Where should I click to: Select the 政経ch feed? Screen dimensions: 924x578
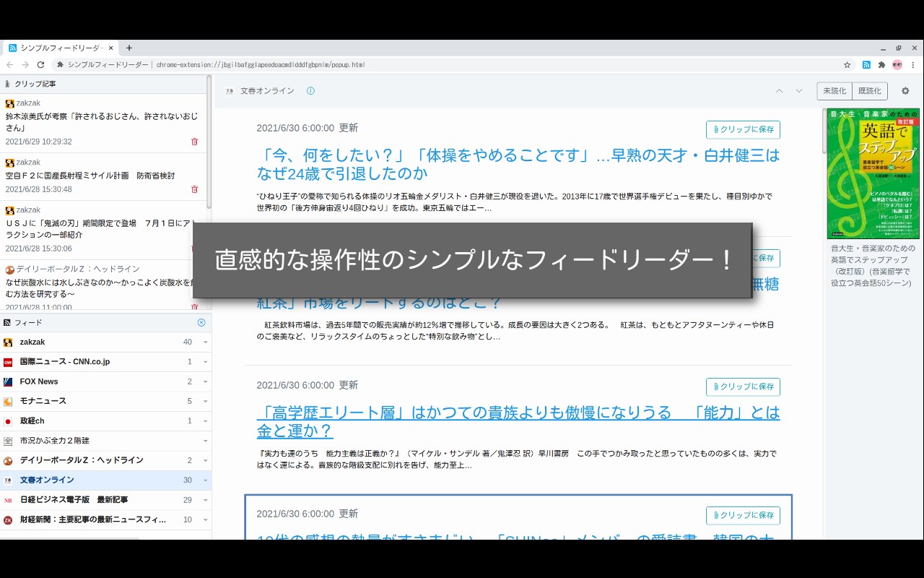pos(105,421)
